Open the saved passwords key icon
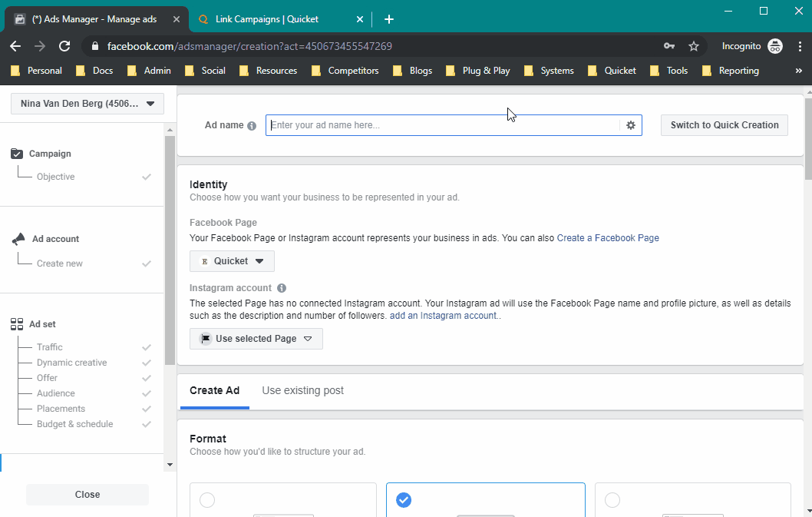This screenshot has width=812, height=517. [669, 46]
